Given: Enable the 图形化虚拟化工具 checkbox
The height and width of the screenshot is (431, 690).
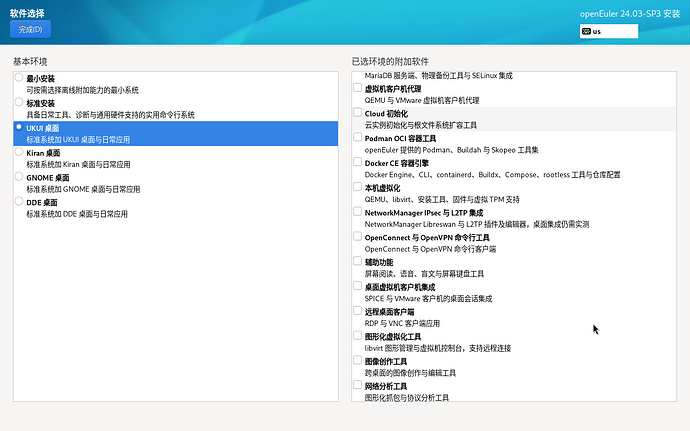Looking at the screenshot, I should pyautogui.click(x=357, y=335).
